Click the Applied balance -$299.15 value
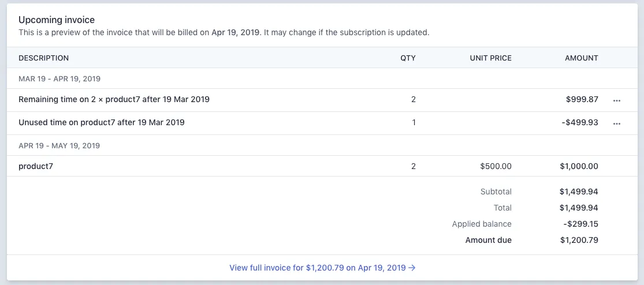Screen dimensions: 644x285 click(x=580, y=224)
